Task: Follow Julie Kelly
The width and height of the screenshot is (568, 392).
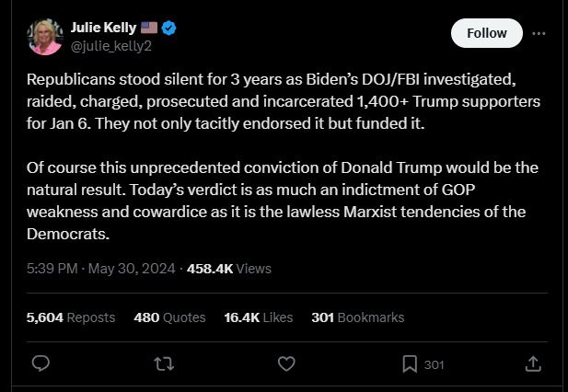Action: [x=486, y=33]
